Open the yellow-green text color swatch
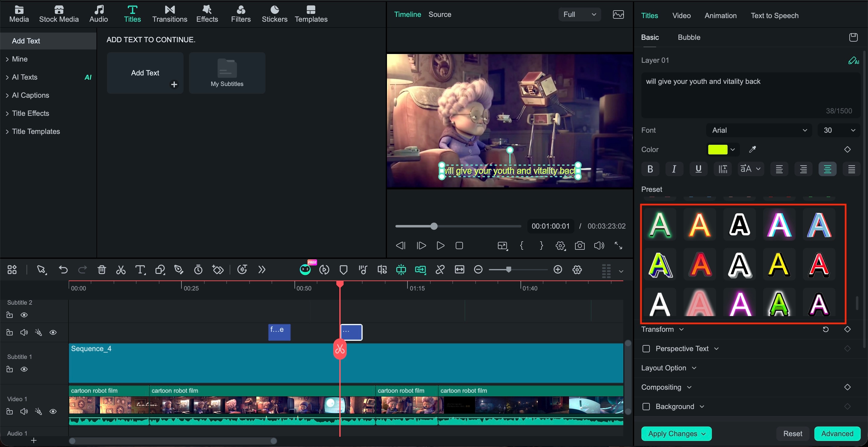Screen dimensions: 868x447 click(x=718, y=150)
